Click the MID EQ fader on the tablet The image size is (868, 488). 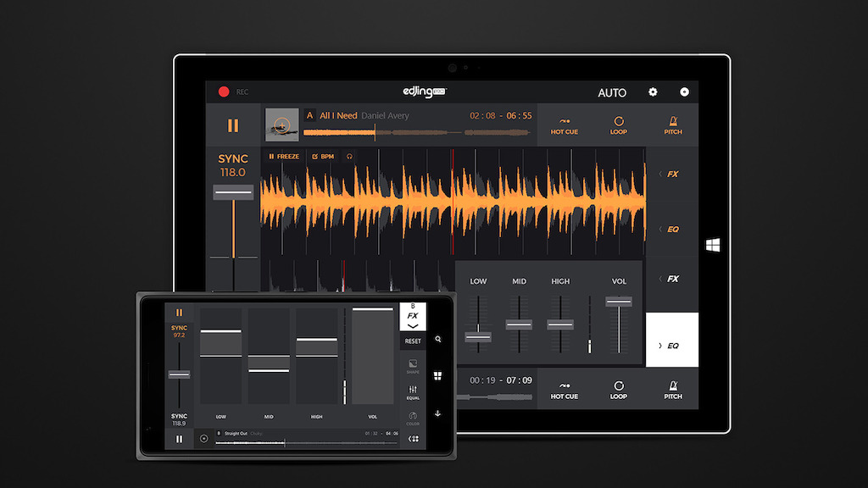pos(519,324)
